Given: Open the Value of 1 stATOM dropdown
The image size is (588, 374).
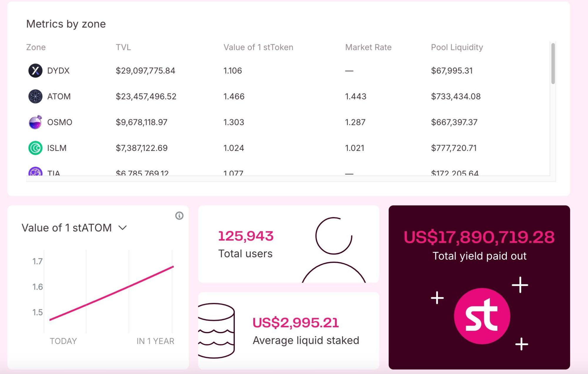Looking at the screenshot, I should [x=122, y=228].
